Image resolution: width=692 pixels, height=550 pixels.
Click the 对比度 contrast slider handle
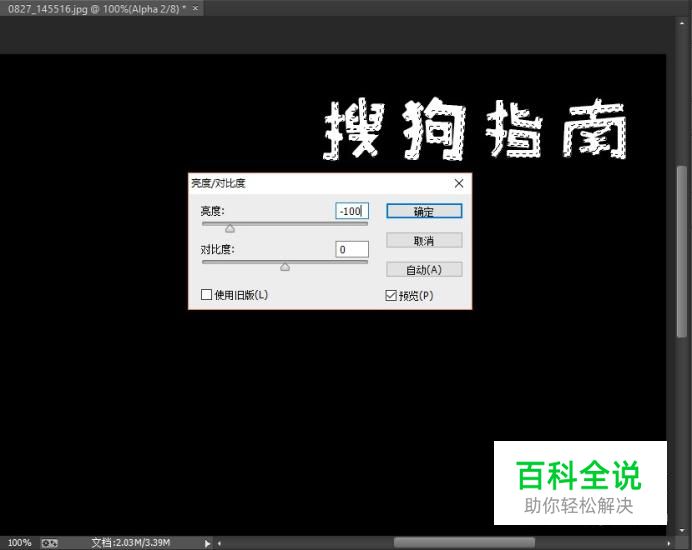285,267
